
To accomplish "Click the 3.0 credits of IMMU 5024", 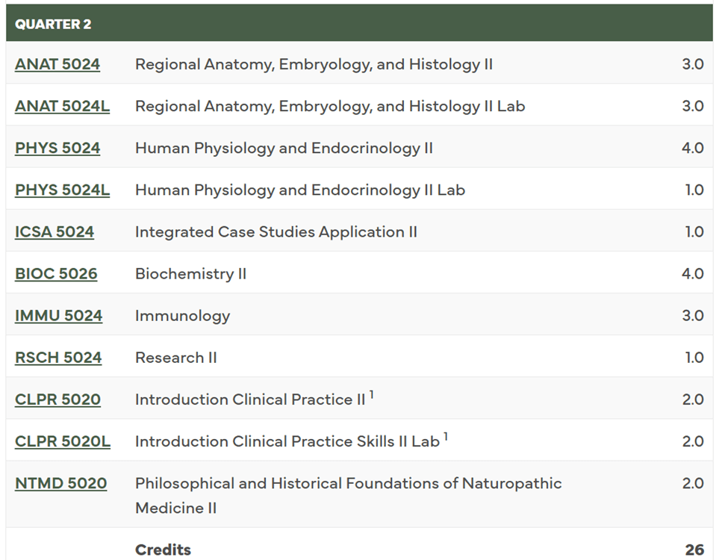I will pos(693,315).
